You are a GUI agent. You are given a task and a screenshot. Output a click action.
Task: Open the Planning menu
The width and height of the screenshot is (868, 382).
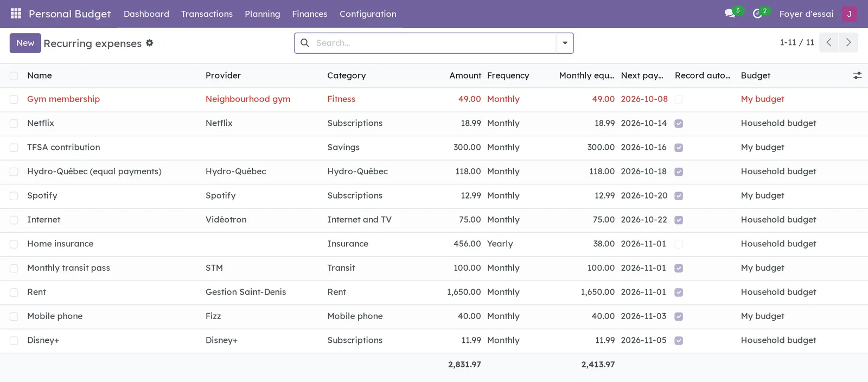(263, 14)
